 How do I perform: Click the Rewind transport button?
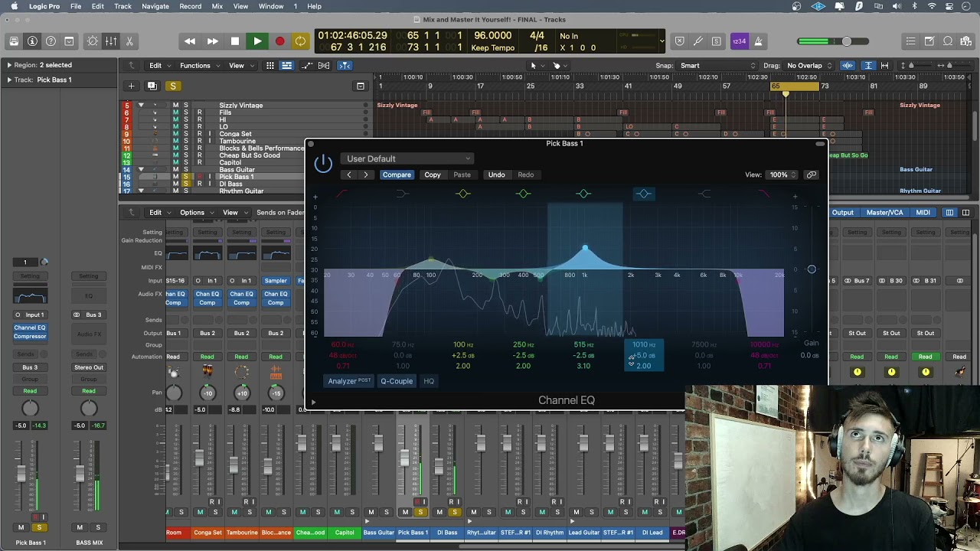(190, 41)
